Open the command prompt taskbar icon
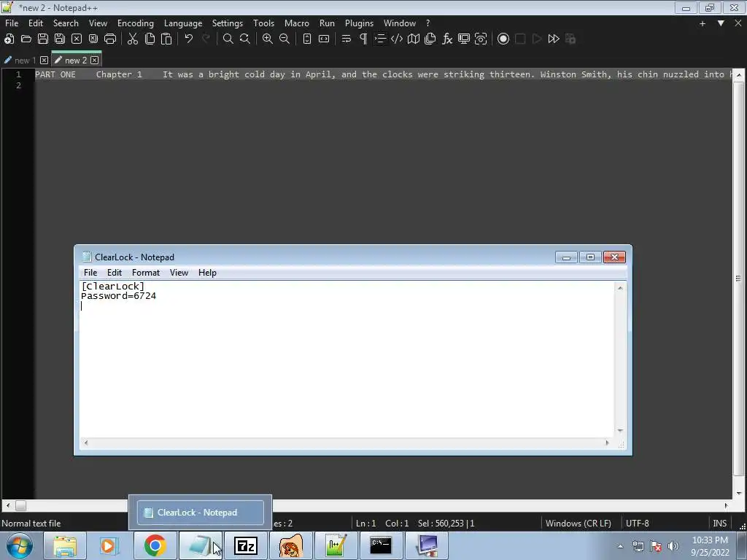 tap(381, 545)
